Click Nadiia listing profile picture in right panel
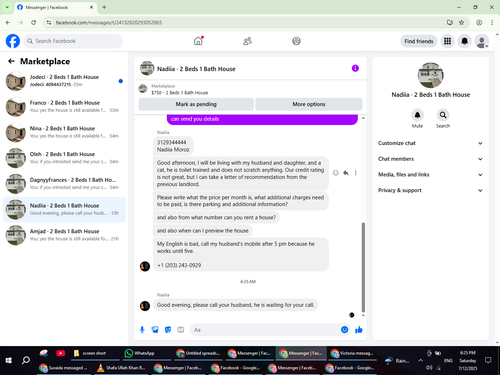The height and width of the screenshot is (375, 500). (x=430, y=75)
